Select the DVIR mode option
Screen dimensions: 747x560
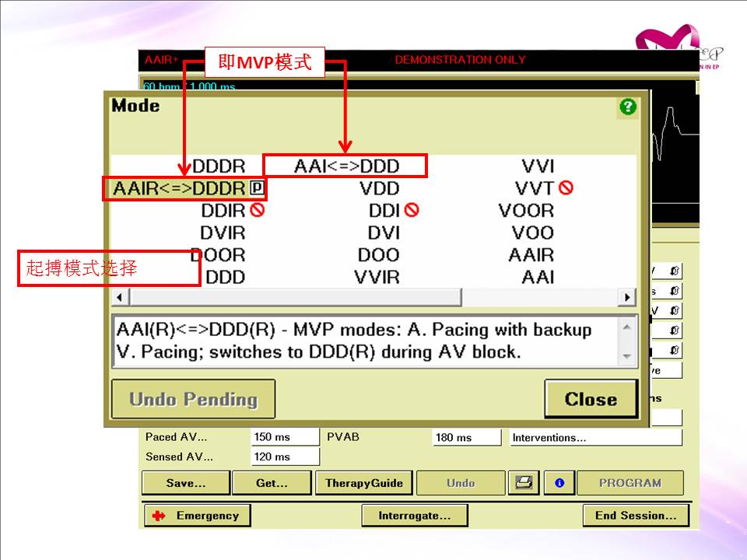[x=223, y=233]
